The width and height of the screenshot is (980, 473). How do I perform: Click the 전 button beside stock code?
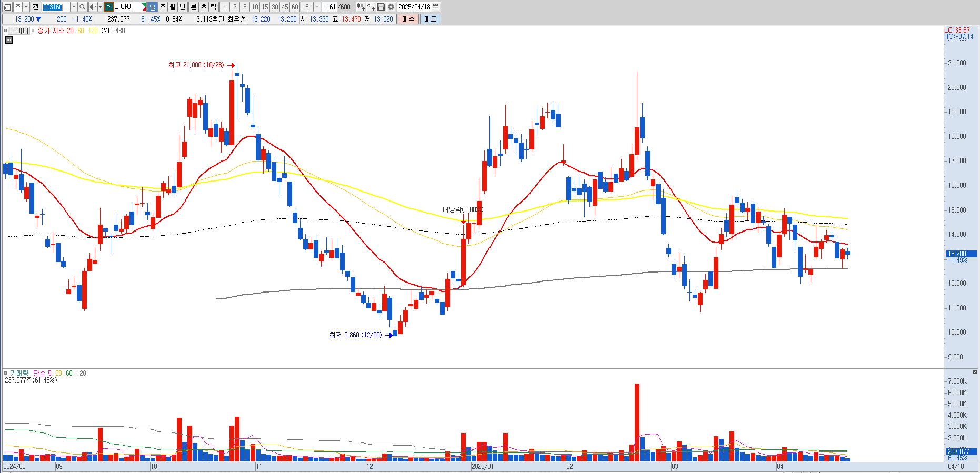tap(35, 7)
